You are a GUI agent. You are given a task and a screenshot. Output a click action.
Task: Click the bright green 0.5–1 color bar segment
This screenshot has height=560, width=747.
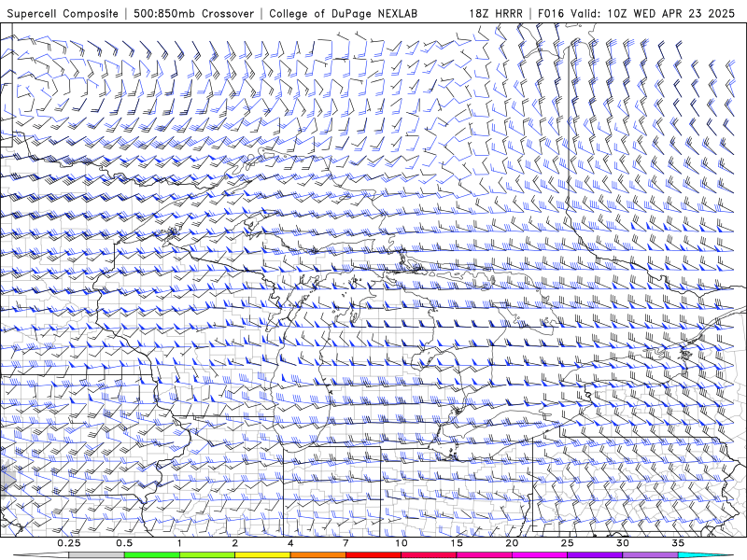(x=152, y=555)
